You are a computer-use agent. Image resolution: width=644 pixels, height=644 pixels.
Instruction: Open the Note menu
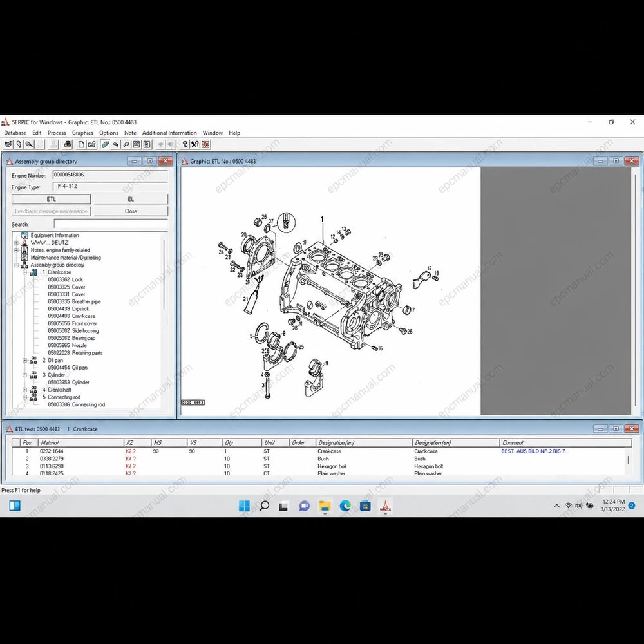[x=130, y=133]
